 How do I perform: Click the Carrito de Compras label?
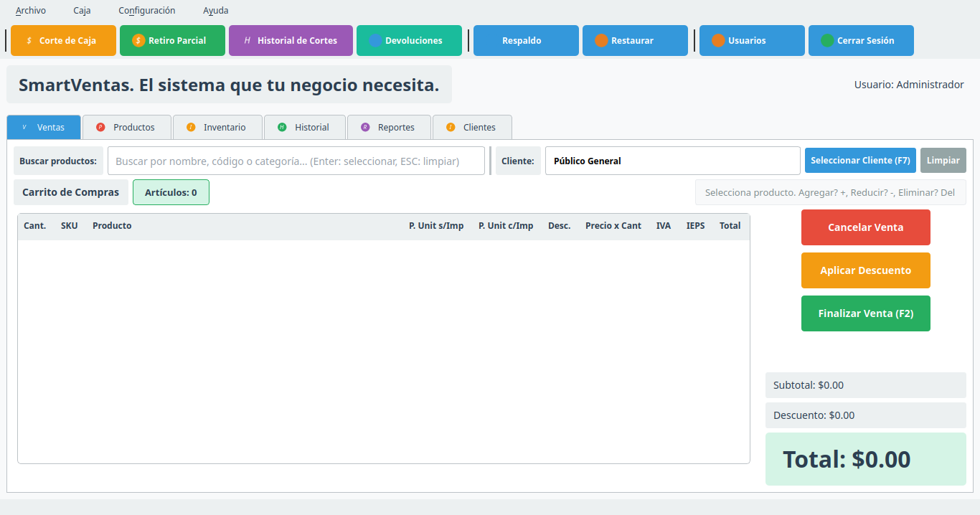[71, 192]
